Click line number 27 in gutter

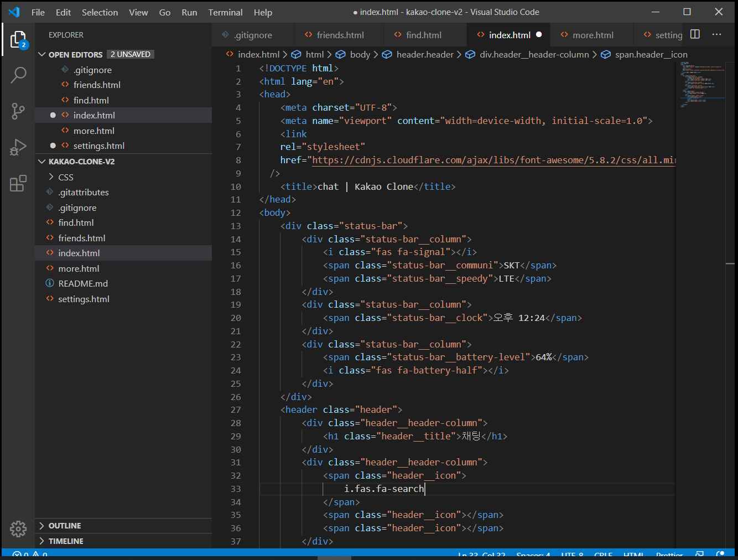(236, 409)
